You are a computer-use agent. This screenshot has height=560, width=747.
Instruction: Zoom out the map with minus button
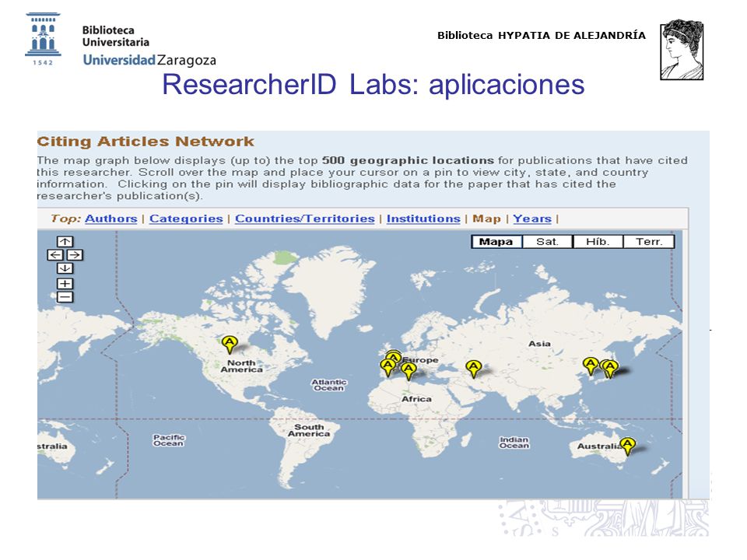tap(65, 298)
